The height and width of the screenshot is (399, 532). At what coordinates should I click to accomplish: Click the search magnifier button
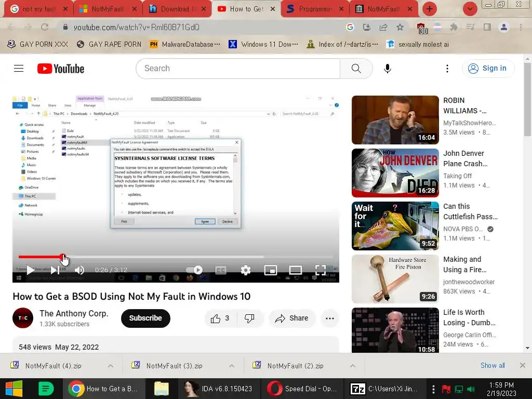click(x=356, y=69)
